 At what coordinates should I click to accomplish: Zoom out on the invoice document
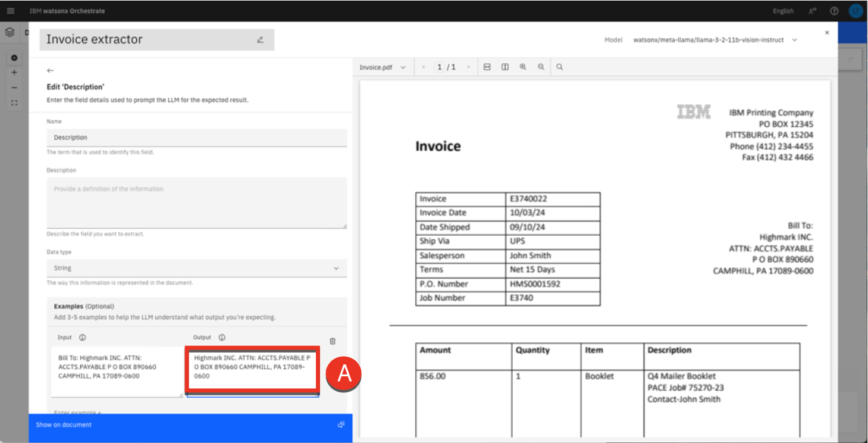coord(541,67)
